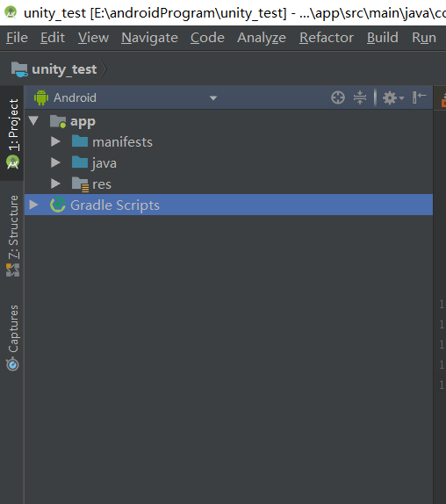Open the Run menu
The image size is (446, 504).
[424, 38]
